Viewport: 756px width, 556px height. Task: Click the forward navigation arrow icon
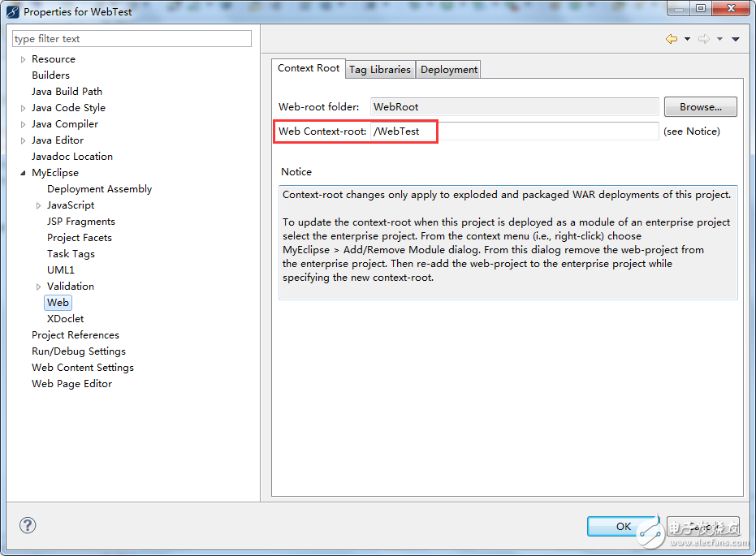click(x=703, y=39)
